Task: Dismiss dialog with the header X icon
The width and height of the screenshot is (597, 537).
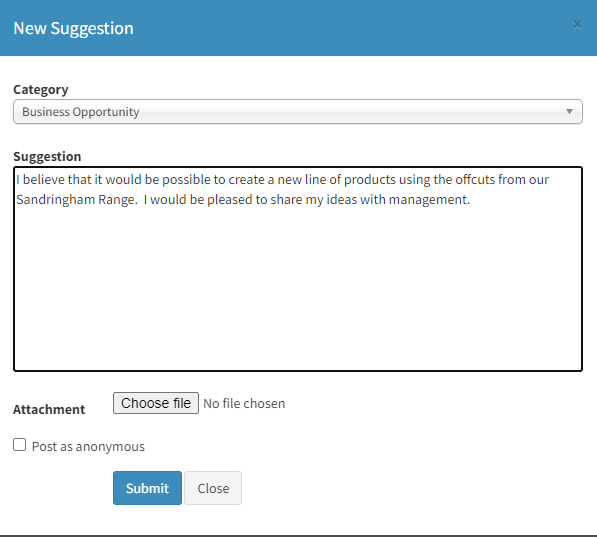Action: click(x=577, y=25)
